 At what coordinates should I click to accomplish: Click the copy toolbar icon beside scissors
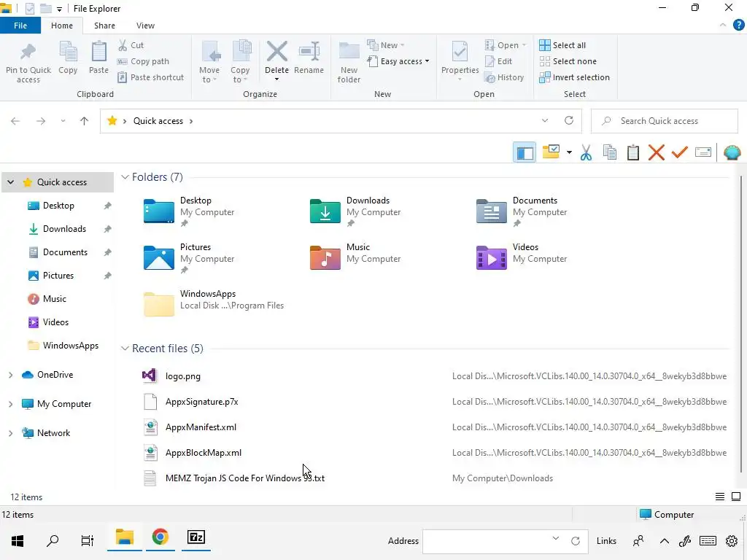(610, 152)
